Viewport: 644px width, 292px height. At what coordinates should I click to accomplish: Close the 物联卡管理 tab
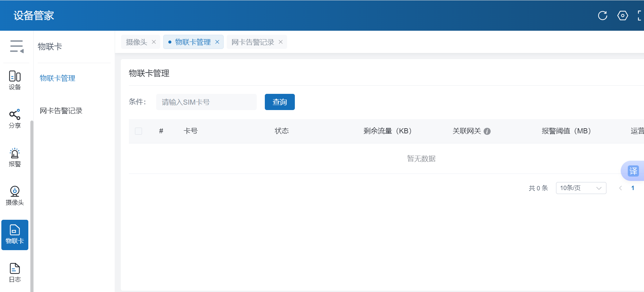pos(217,42)
